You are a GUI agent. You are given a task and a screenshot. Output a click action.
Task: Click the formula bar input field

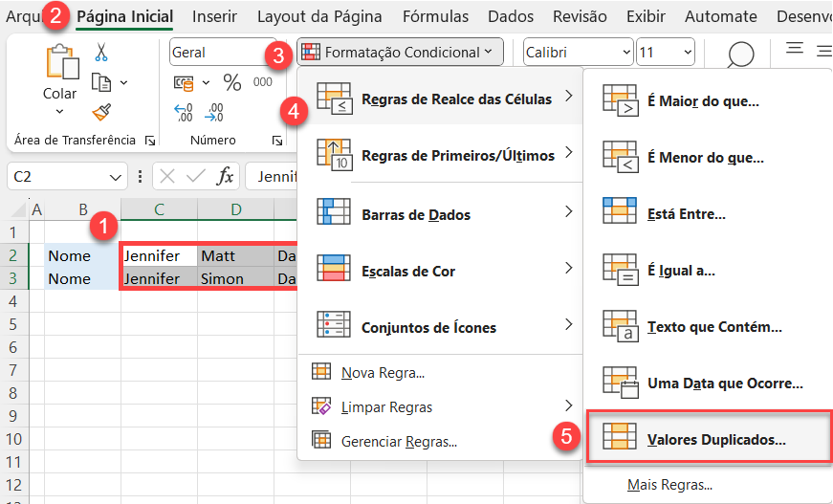272,176
